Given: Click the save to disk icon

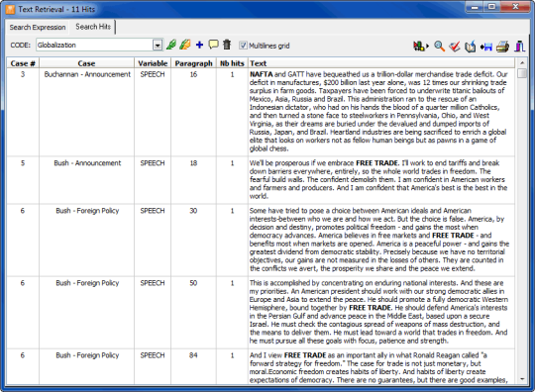Looking at the screenshot, I should click(486, 47).
